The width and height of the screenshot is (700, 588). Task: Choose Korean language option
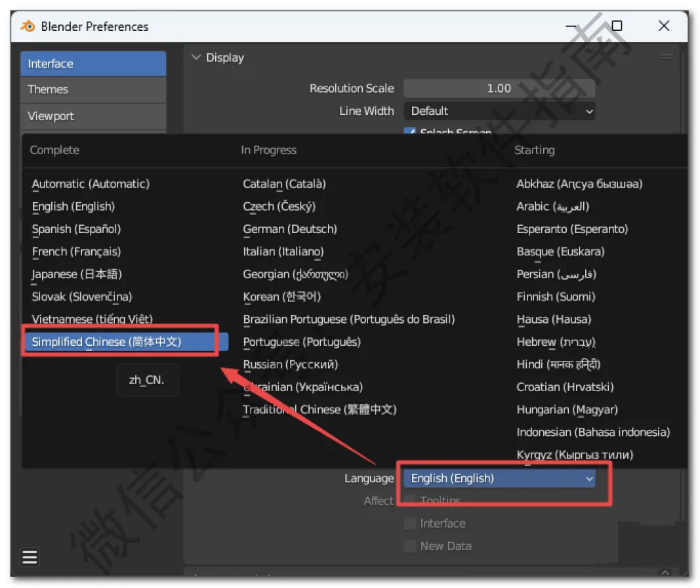click(x=281, y=297)
